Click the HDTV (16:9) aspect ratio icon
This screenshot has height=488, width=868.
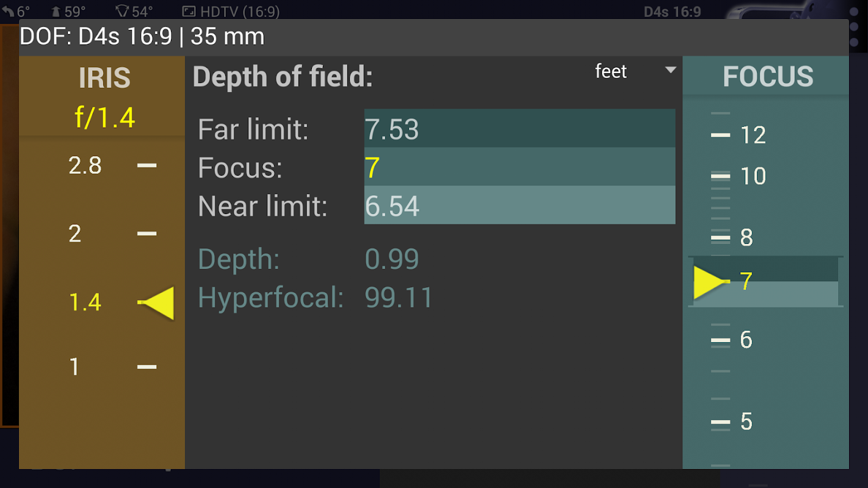pos(189,11)
